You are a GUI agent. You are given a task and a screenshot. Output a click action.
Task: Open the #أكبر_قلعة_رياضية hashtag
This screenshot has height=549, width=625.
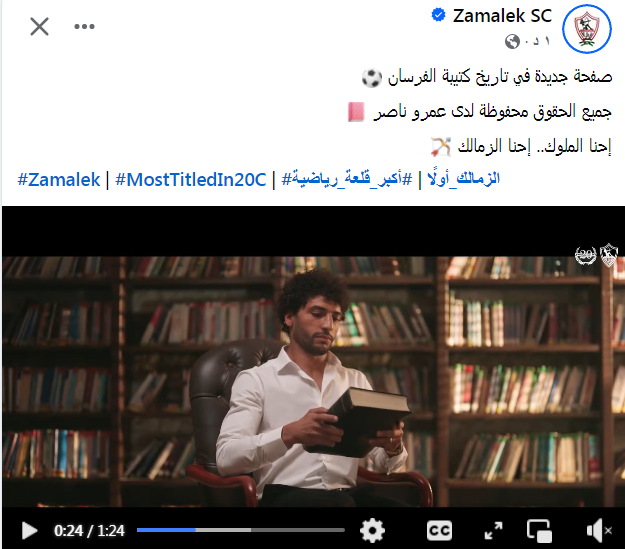click(347, 179)
